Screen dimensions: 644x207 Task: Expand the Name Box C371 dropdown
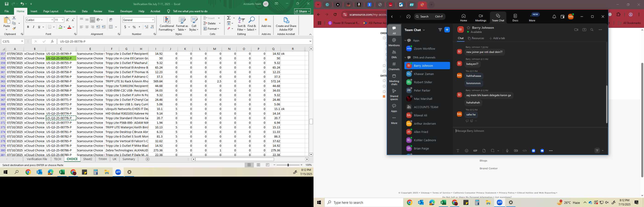tap(22, 41)
